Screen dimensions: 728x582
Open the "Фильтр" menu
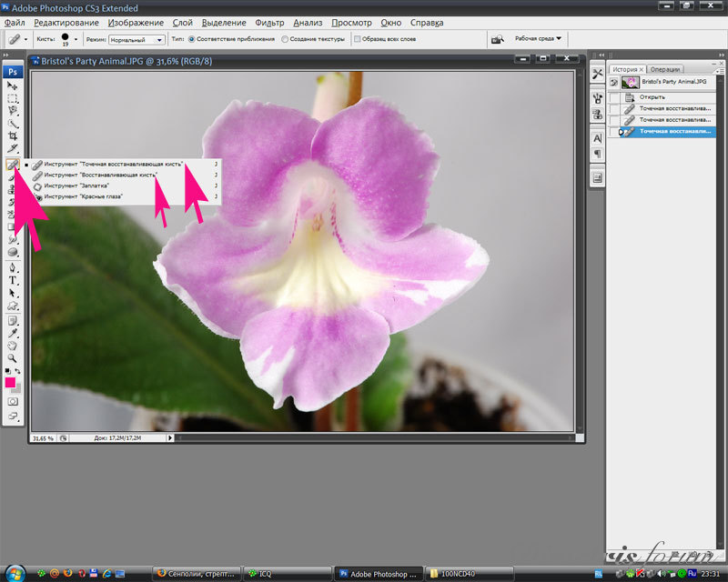tap(269, 21)
